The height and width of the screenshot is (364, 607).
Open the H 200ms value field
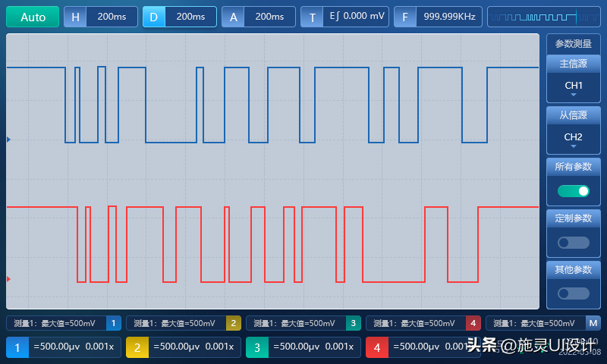click(112, 17)
